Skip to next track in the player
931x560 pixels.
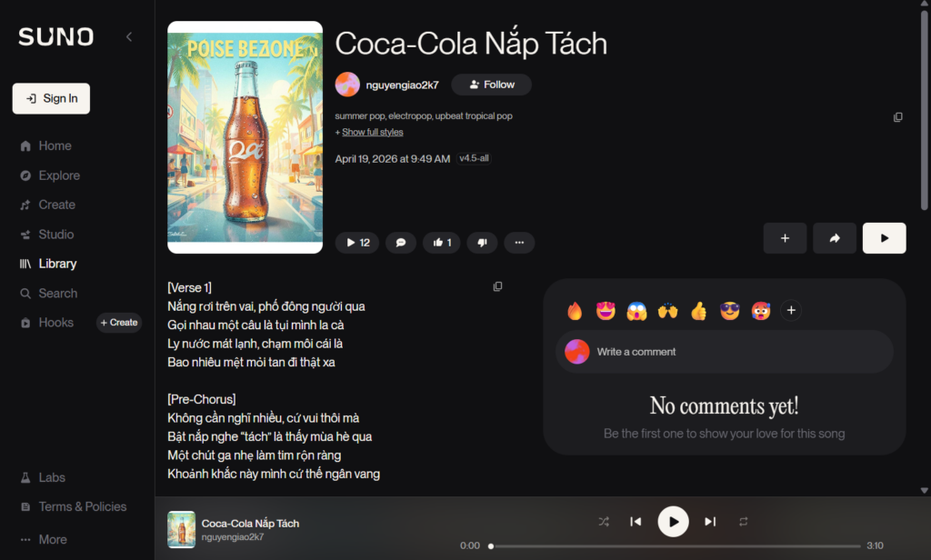coord(710,522)
